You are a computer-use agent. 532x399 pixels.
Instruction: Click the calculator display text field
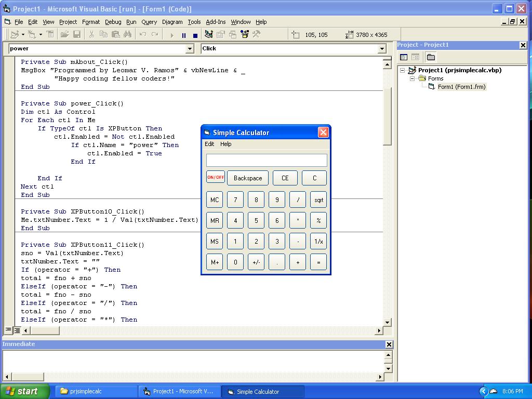267,160
